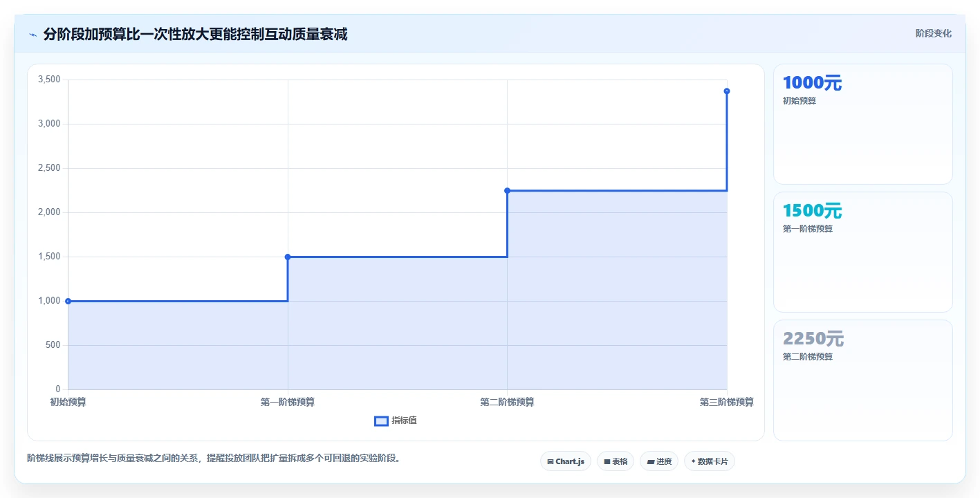Screen dimensions: 980x498
Task: Click the caption starting 阶梯线展示预算增长
Action: point(214,458)
